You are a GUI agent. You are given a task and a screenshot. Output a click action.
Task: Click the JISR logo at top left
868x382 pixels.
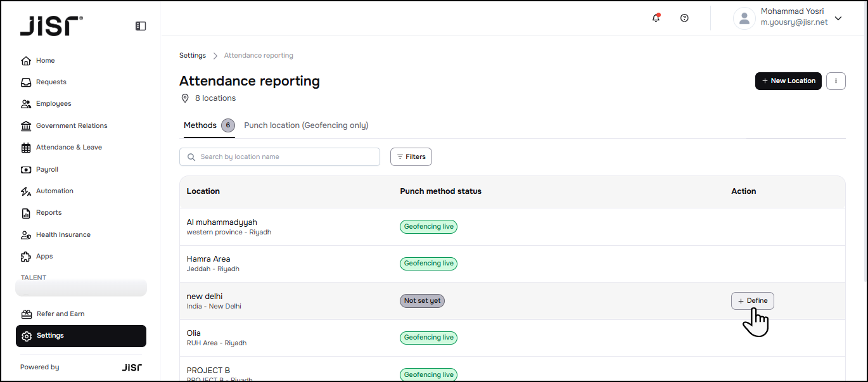51,26
